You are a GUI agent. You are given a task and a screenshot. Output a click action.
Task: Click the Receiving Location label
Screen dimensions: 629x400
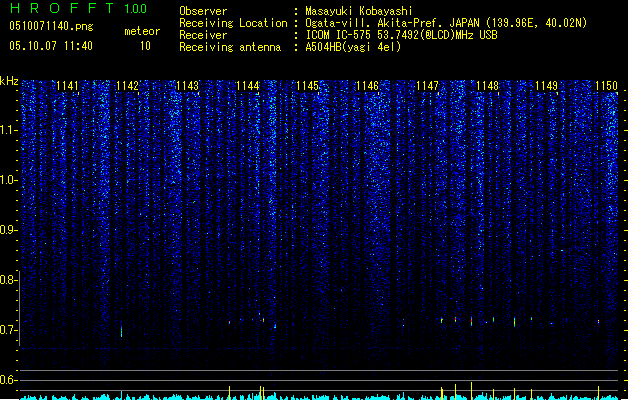[233, 23]
